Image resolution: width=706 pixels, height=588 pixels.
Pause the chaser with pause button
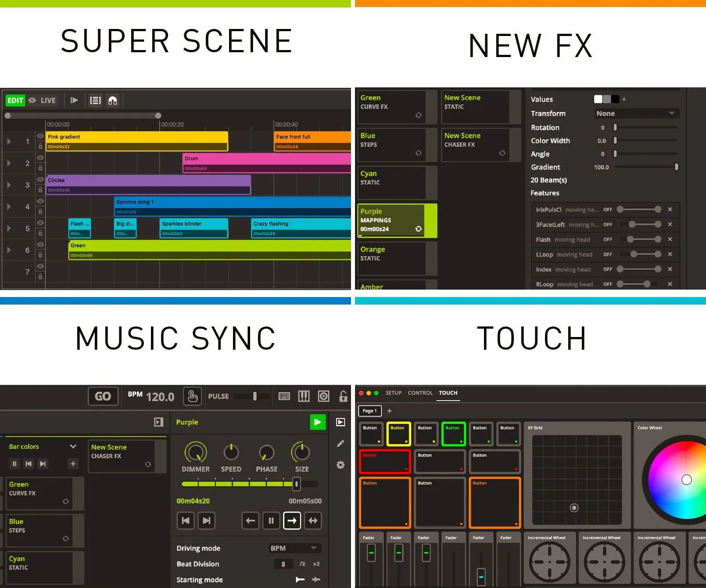click(271, 521)
